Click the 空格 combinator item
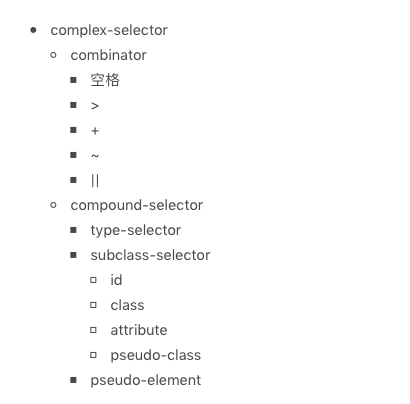Image resolution: width=410 pixels, height=404 pixels. point(105,80)
